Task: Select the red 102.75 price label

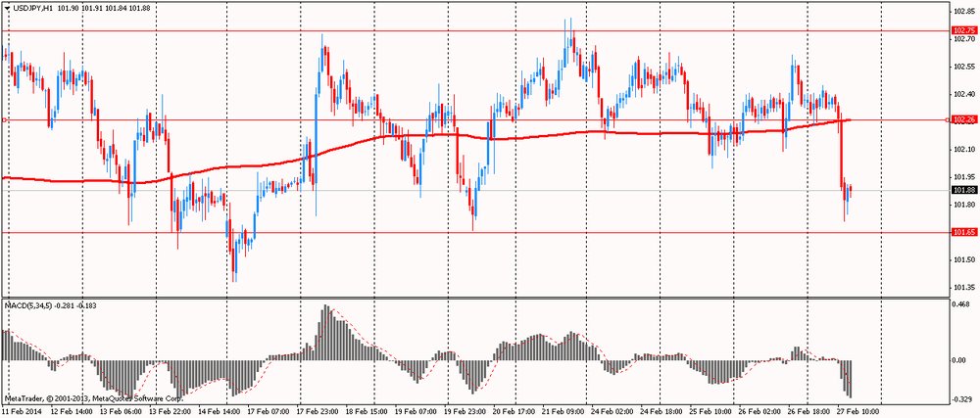Action: pyautogui.click(x=963, y=30)
